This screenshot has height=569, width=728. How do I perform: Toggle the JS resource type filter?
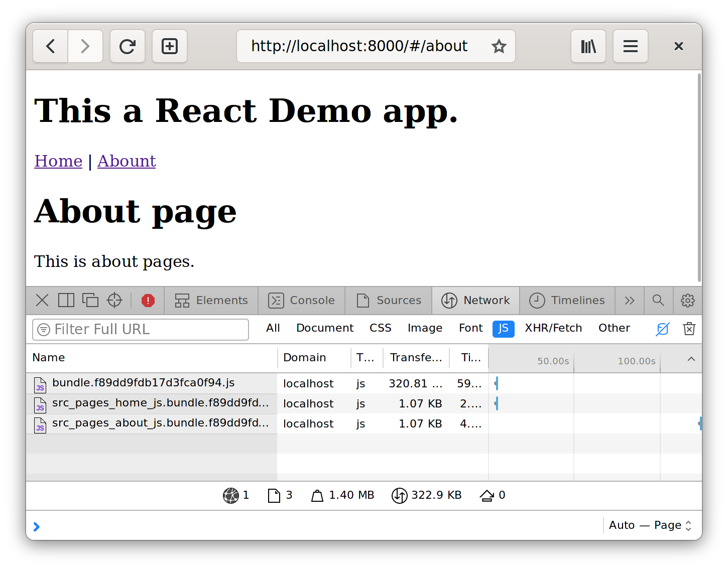[x=503, y=329]
